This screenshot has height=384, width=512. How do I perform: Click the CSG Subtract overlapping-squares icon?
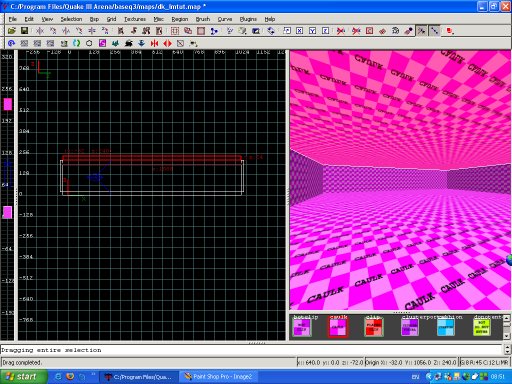[188, 31]
